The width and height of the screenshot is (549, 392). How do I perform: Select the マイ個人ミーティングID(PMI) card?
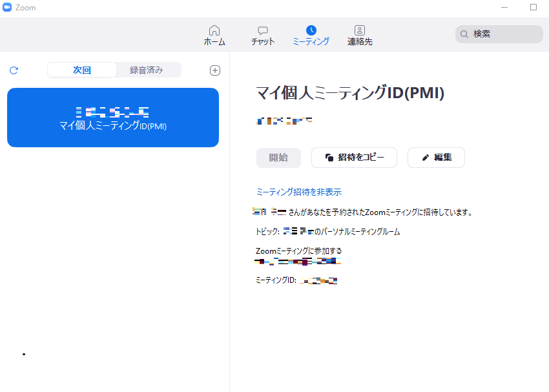coord(113,118)
